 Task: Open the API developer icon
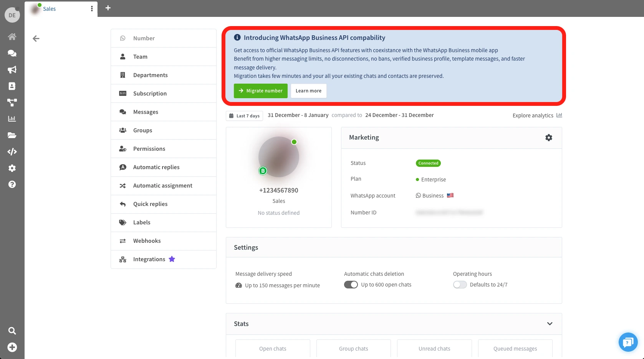tap(12, 152)
